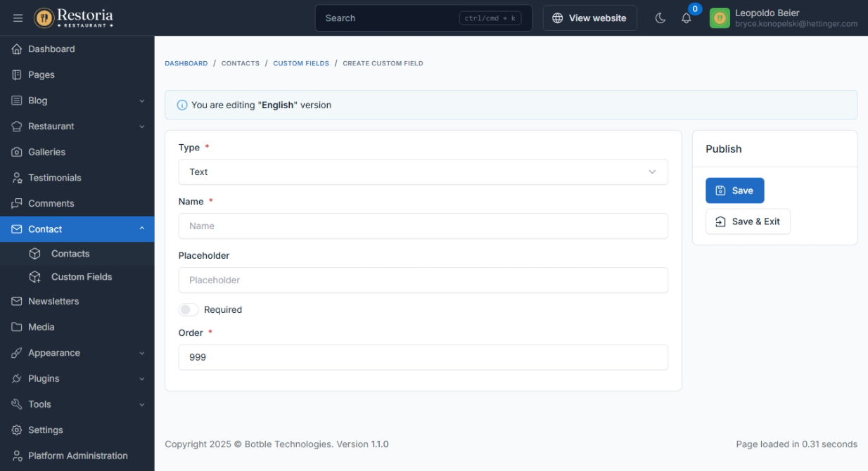Click the Restoria restaurant logo
This screenshot has width=868, height=471.
(74, 18)
